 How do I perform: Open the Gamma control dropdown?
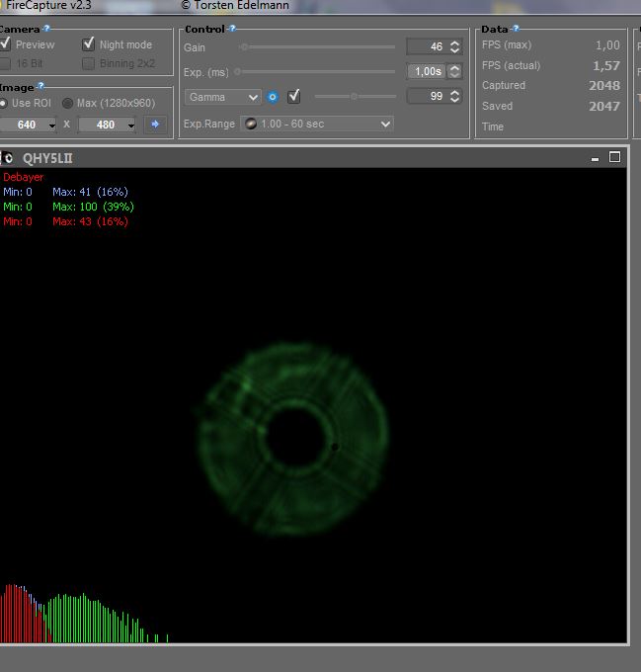pyautogui.click(x=223, y=97)
